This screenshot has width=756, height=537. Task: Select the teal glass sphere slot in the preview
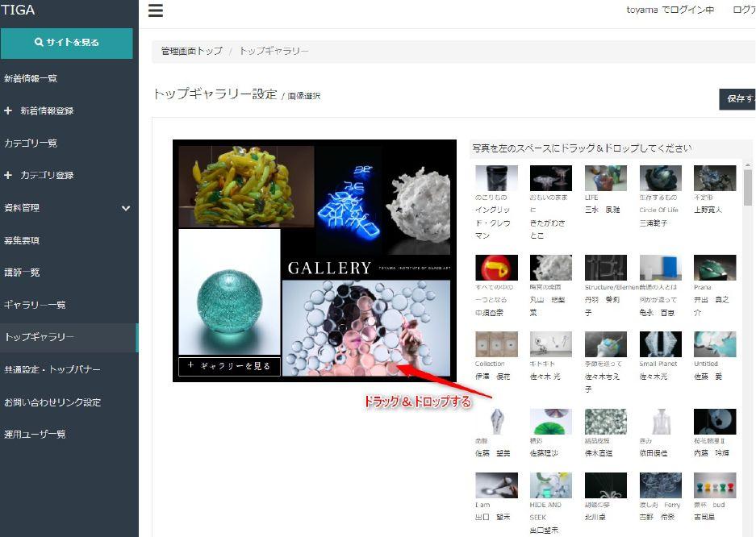click(x=229, y=292)
